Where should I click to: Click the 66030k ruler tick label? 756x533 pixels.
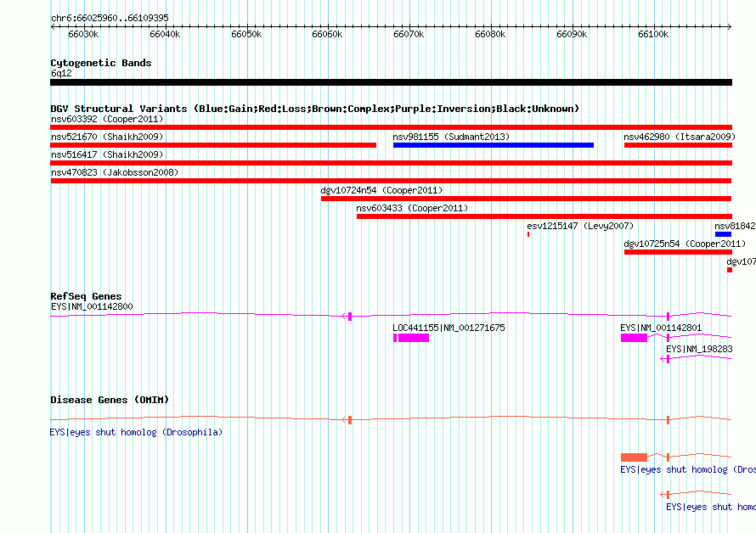point(83,34)
